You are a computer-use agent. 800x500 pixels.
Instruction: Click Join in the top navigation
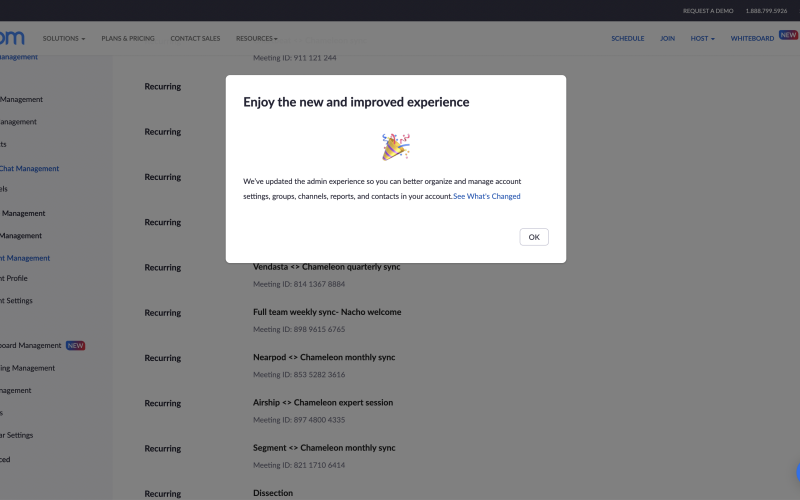[667, 38]
